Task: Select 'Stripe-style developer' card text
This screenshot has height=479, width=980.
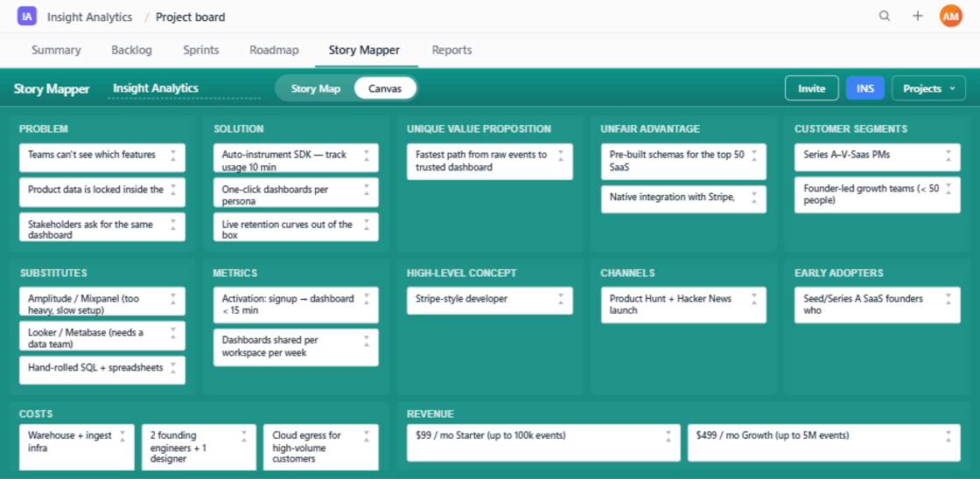Action: [x=461, y=299]
